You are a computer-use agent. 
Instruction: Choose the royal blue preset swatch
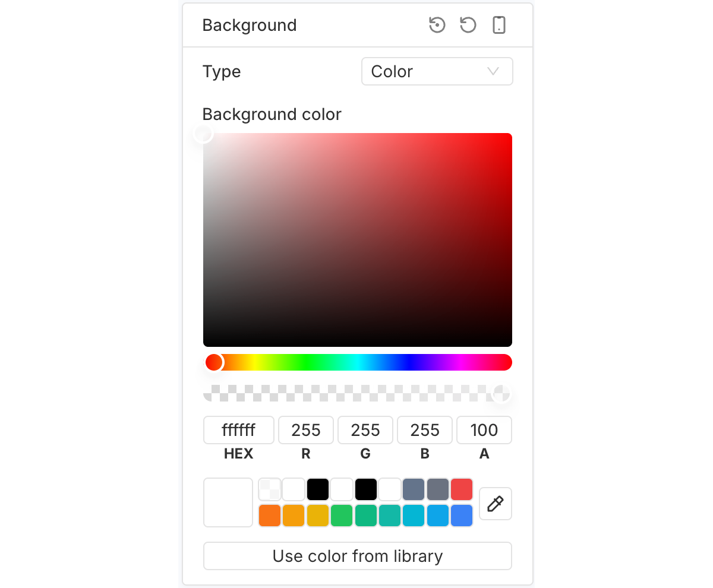click(x=462, y=516)
